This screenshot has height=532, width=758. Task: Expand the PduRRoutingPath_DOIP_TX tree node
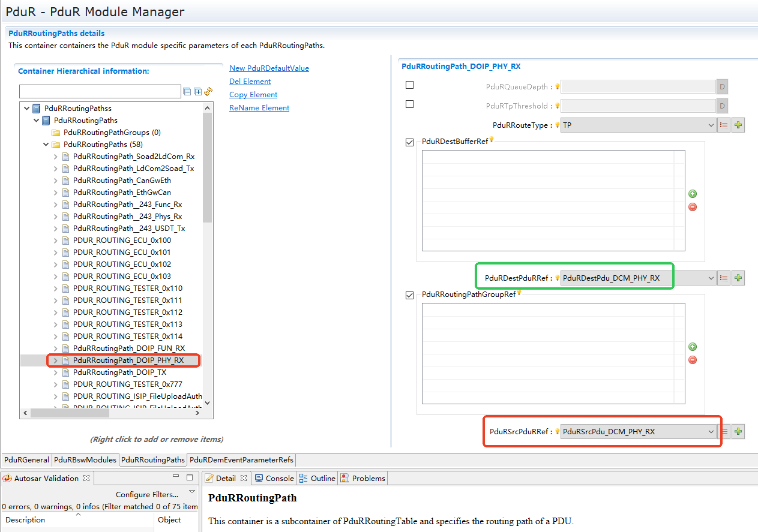pos(56,372)
